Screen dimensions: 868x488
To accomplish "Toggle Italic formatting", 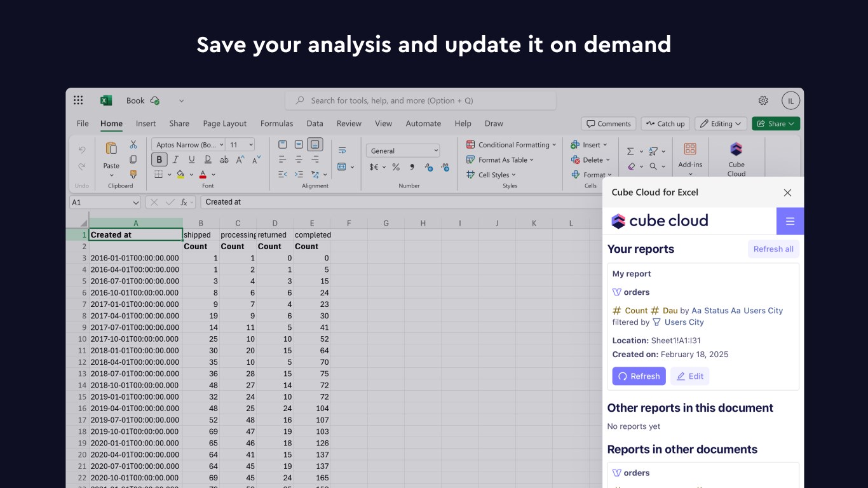I will coord(176,159).
